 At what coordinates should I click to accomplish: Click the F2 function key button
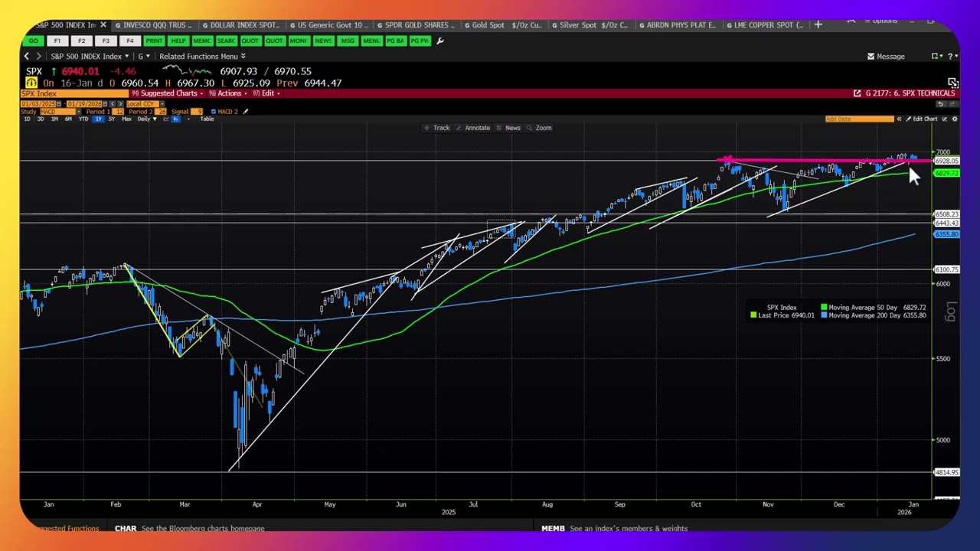click(82, 41)
